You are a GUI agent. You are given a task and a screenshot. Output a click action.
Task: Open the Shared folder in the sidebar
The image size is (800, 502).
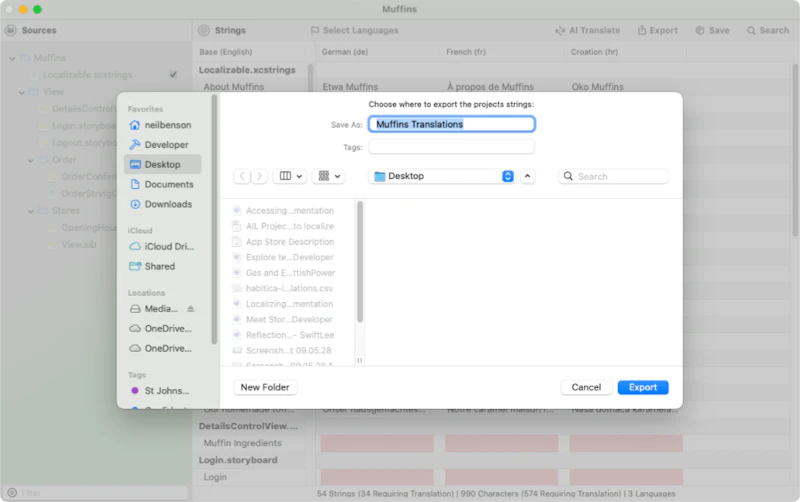pos(162,266)
